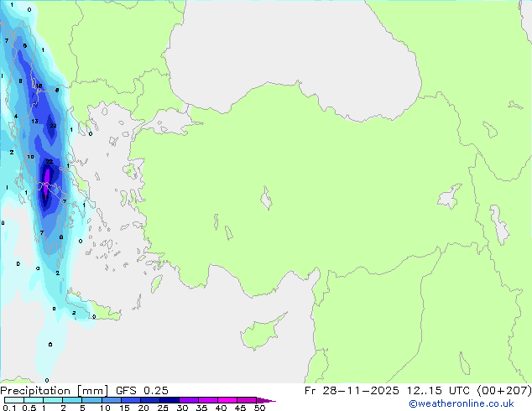The width and height of the screenshot is (532, 411).
Task: Click the 35–40 mm legend color swatch
Action: [207, 400]
